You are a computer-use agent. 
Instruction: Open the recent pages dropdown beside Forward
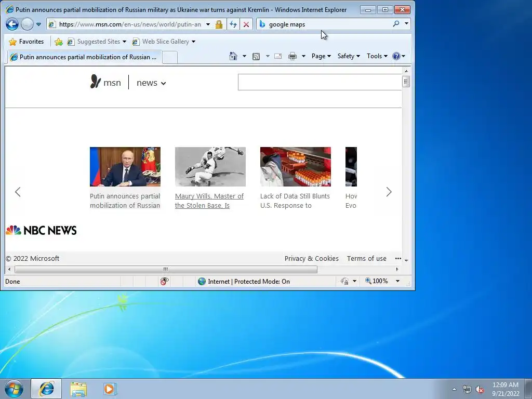38,24
